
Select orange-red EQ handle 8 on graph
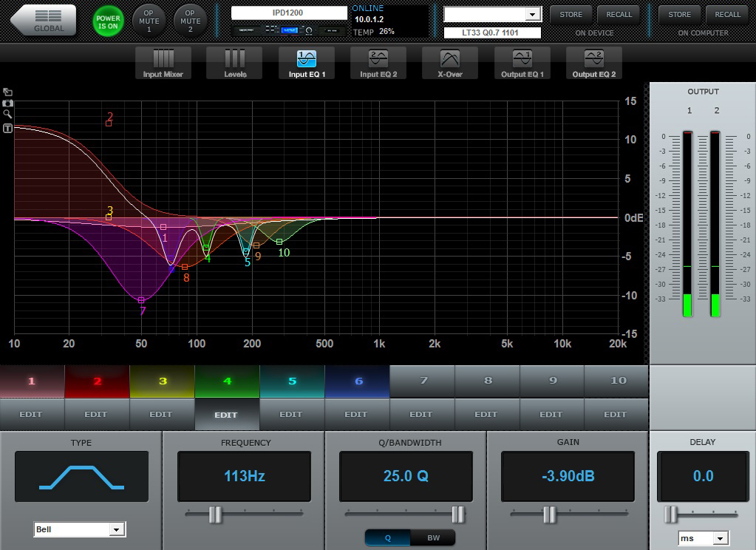point(185,268)
